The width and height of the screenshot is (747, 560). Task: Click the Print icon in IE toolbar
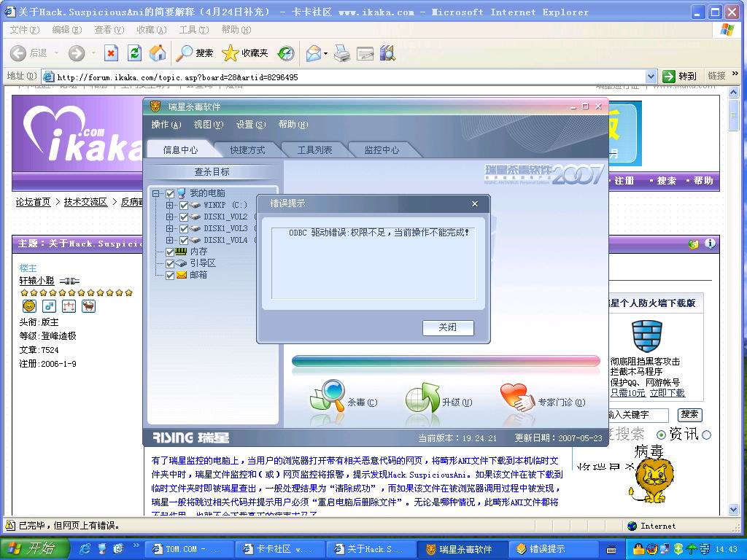341,52
